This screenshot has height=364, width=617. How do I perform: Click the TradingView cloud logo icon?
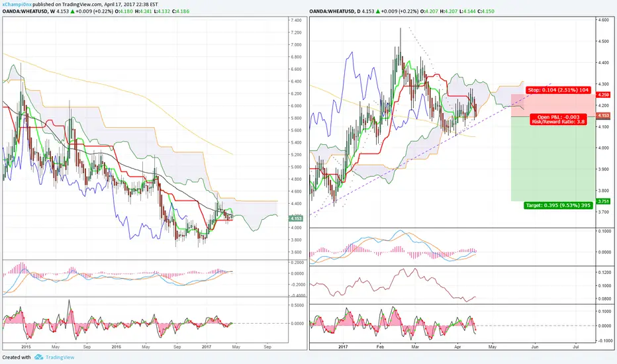38,357
